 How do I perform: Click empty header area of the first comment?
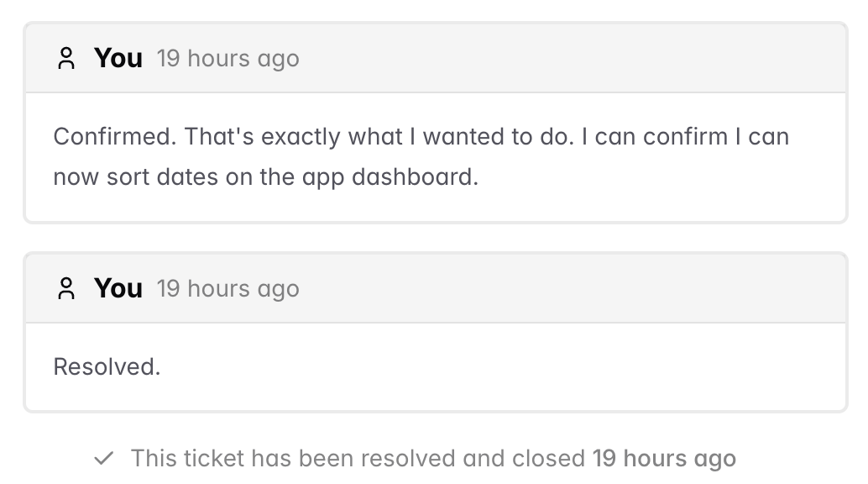pos(571,59)
